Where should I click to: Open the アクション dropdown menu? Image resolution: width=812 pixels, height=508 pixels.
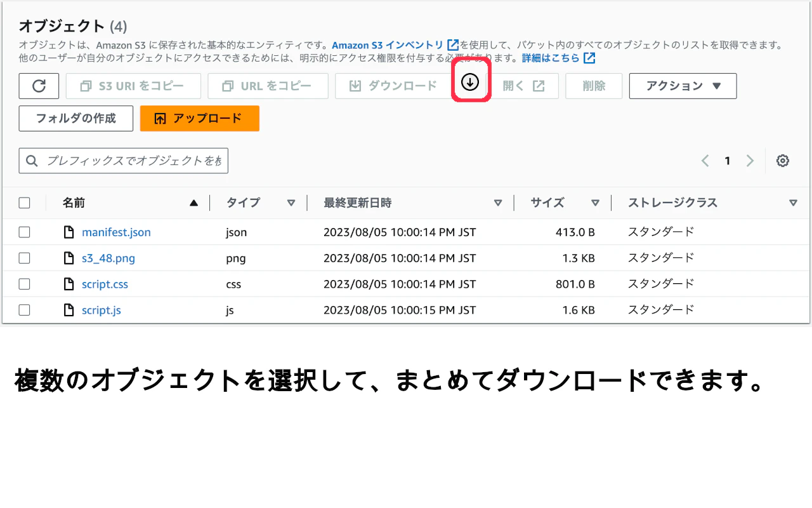[x=683, y=86]
